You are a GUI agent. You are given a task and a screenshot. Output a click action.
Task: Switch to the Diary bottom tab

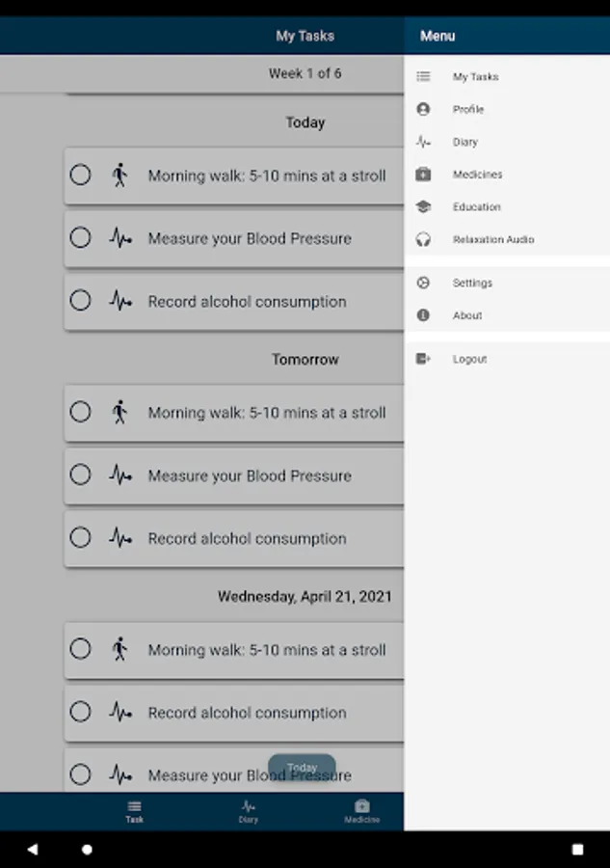[248, 811]
